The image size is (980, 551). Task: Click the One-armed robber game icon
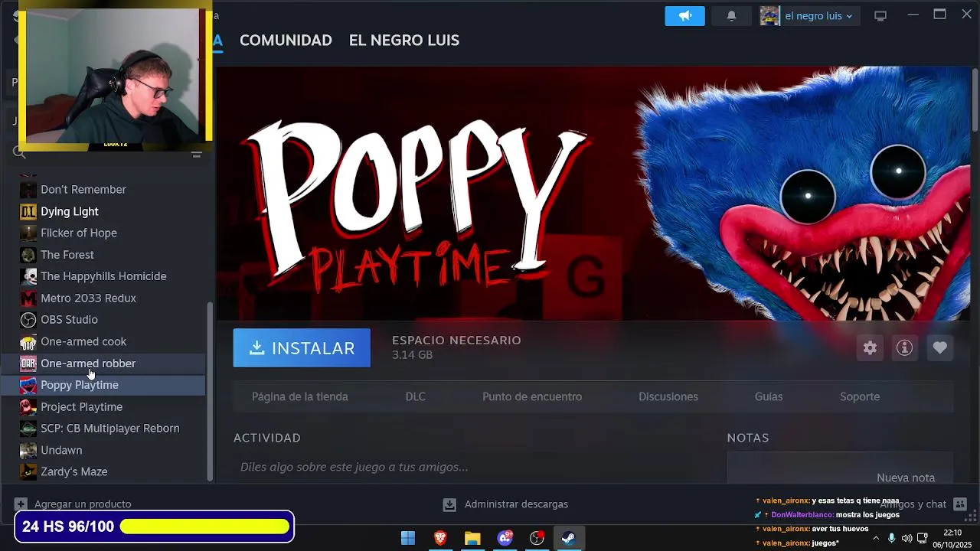coord(28,364)
